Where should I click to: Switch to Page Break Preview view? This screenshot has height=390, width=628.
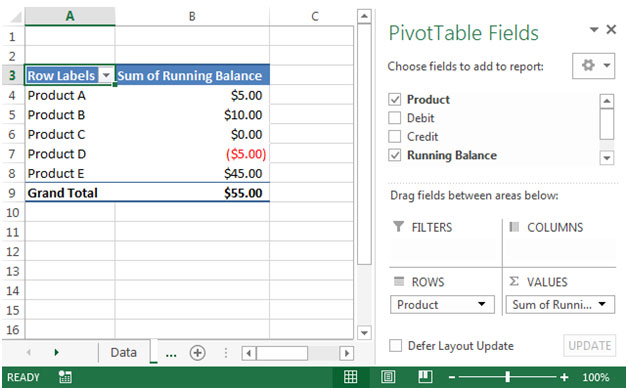(x=425, y=377)
